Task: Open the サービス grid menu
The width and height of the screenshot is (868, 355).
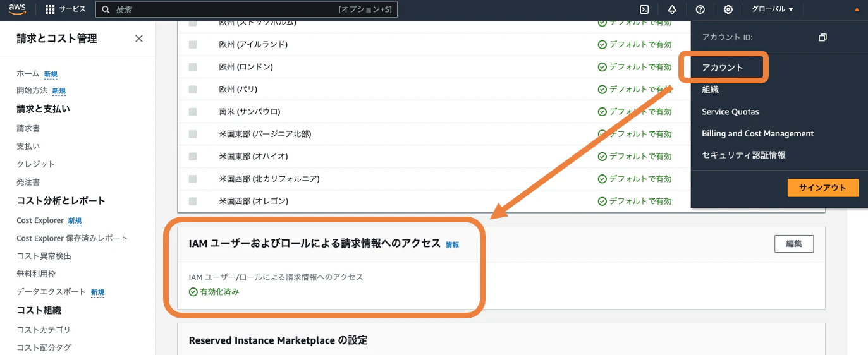Action: pos(66,9)
